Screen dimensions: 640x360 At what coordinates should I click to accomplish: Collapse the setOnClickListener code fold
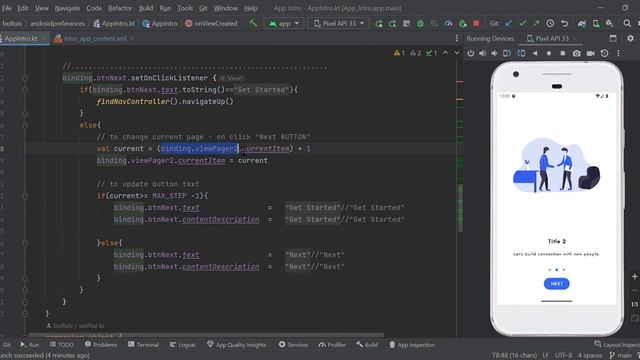pos(25,78)
